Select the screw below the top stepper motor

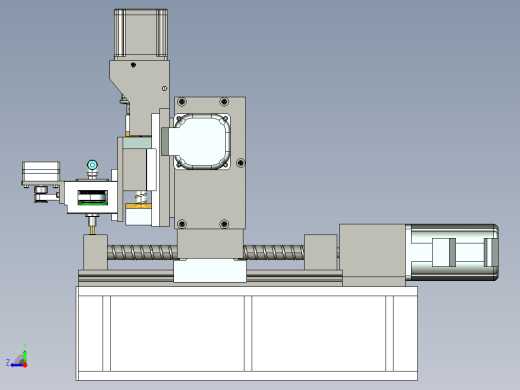[x=133, y=65]
